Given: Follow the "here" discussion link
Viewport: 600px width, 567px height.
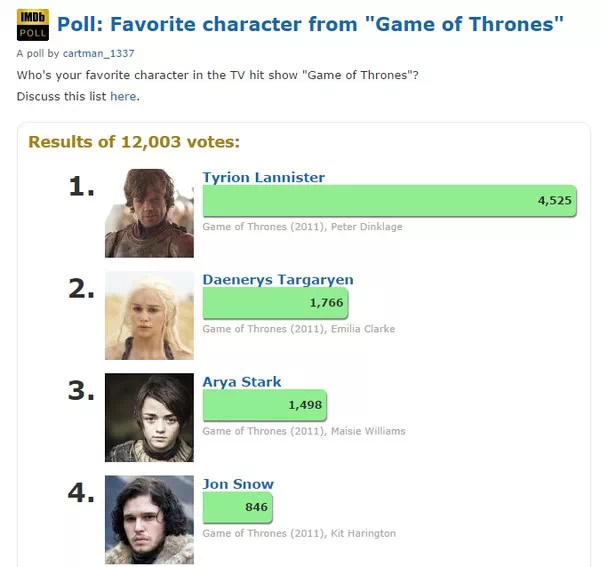Looking at the screenshot, I should (123, 96).
